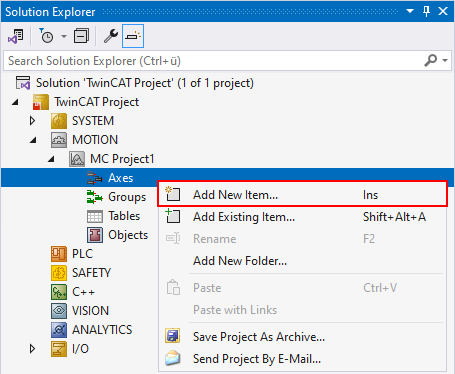Collapse the TwinCAT Project node
The width and height of the screenshot is (455, 374).
15,102
